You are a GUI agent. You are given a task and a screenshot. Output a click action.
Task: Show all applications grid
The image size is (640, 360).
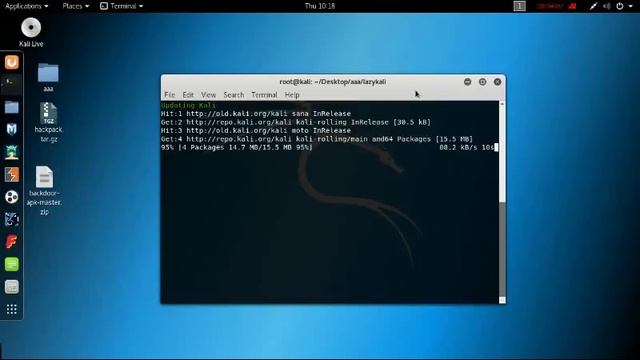[11, 309]
